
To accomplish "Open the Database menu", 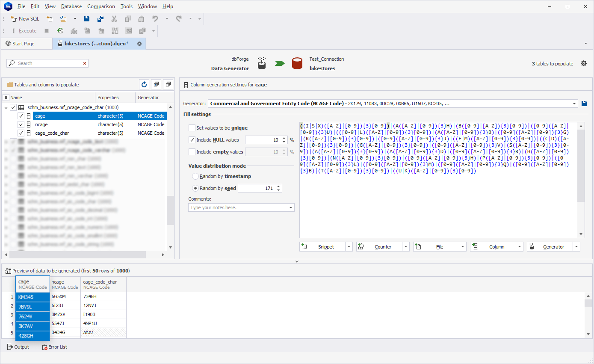I will pos(71,6).
